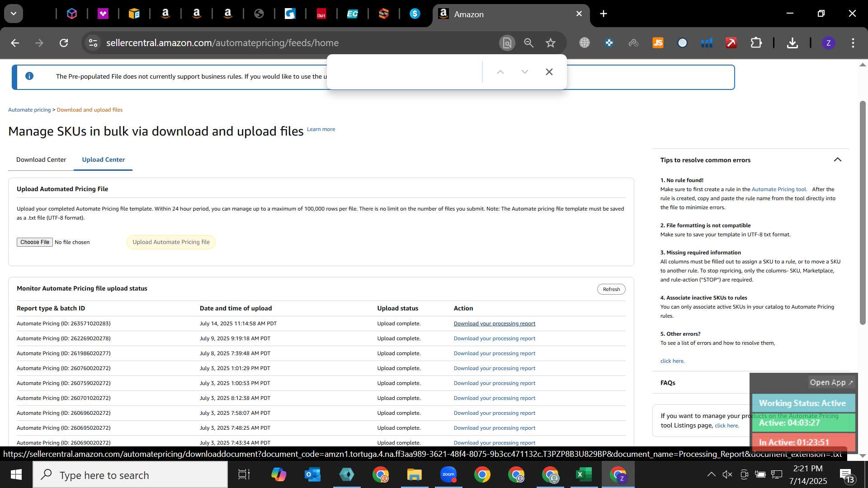868x488 pixels.
Task: Click the find-in-page text field
Action: coord(406,72)
